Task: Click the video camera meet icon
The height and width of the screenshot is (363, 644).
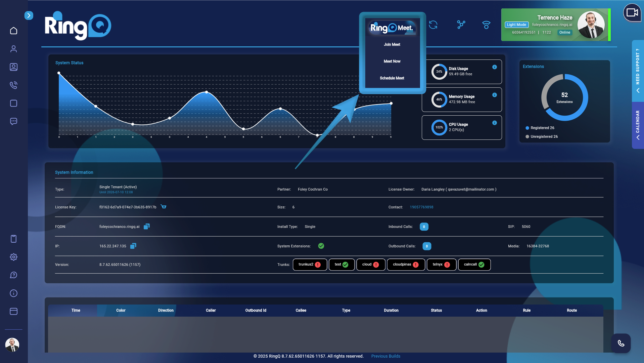Action: 632,13
